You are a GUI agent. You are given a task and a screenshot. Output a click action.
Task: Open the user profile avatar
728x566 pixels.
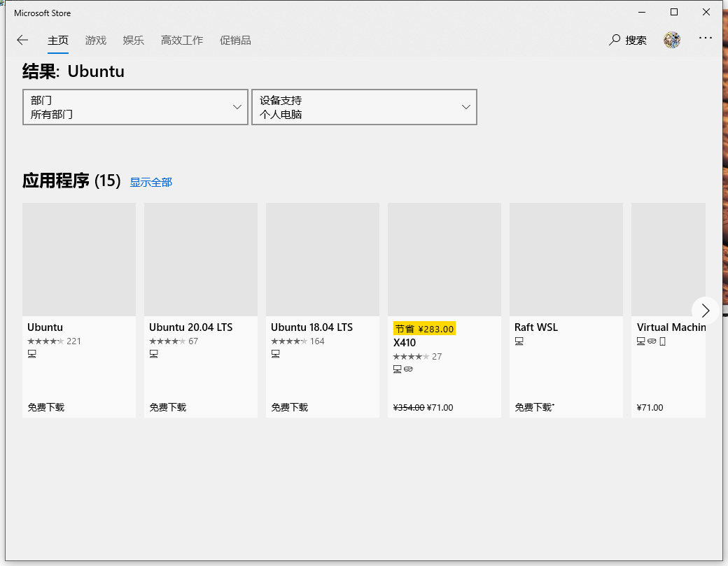point(672,40)
